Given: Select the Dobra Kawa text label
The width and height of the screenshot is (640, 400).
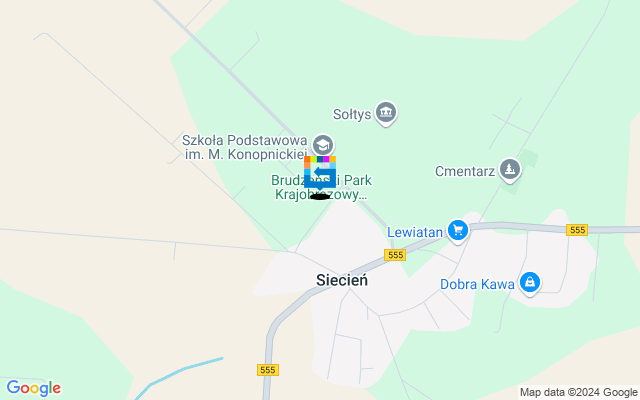Looking at the screenshot, I should pos(477,284).
